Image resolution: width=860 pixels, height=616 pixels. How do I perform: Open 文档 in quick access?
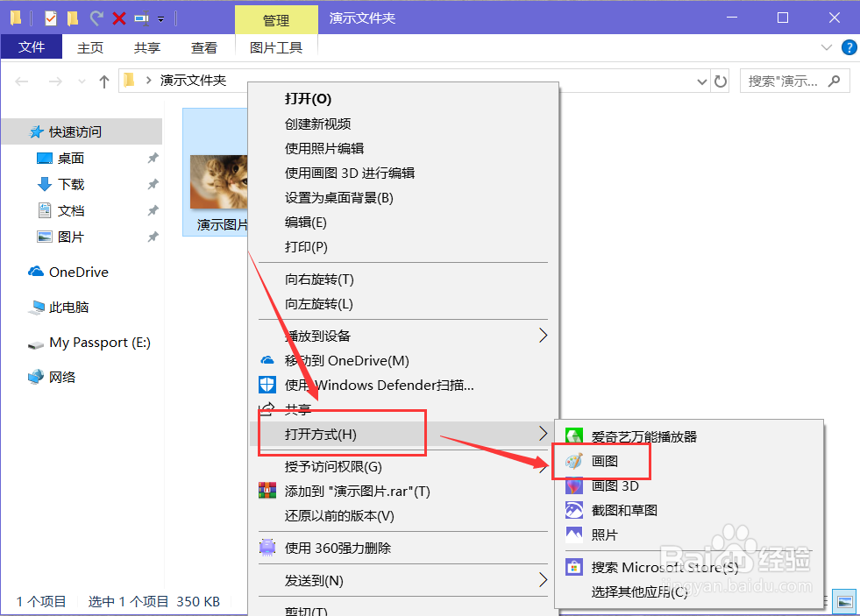point(71,211)
